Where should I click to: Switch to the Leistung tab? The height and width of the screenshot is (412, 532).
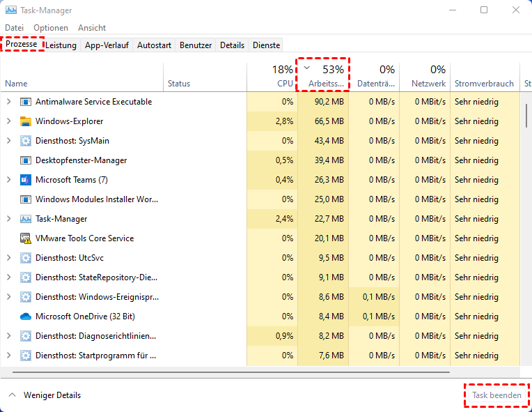tap(61, 45)
